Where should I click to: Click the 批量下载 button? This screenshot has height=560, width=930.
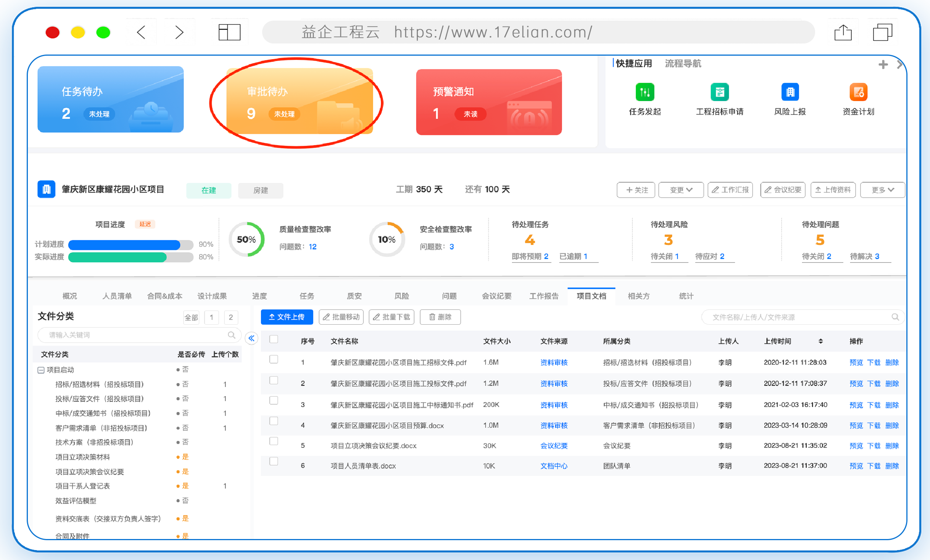click(392, 317)
